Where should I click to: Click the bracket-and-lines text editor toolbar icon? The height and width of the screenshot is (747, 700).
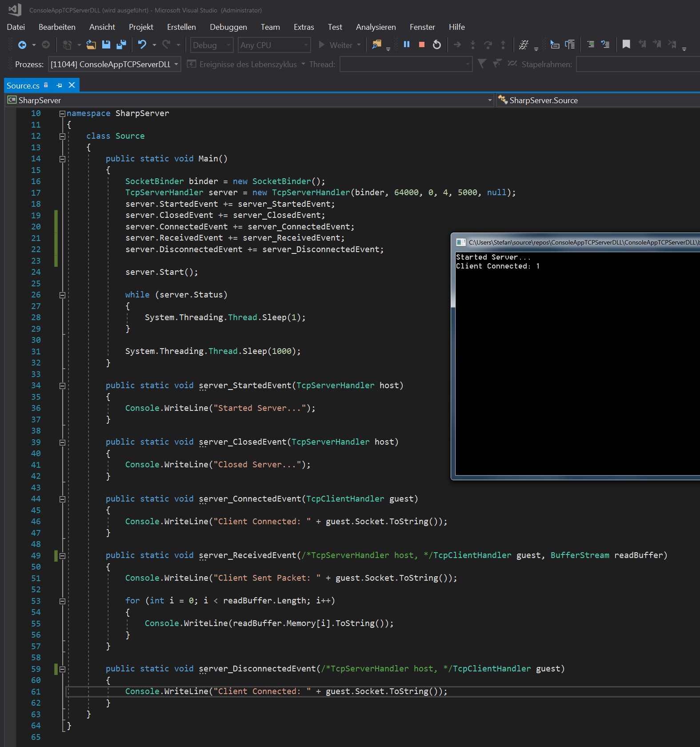tap(570, 44)
